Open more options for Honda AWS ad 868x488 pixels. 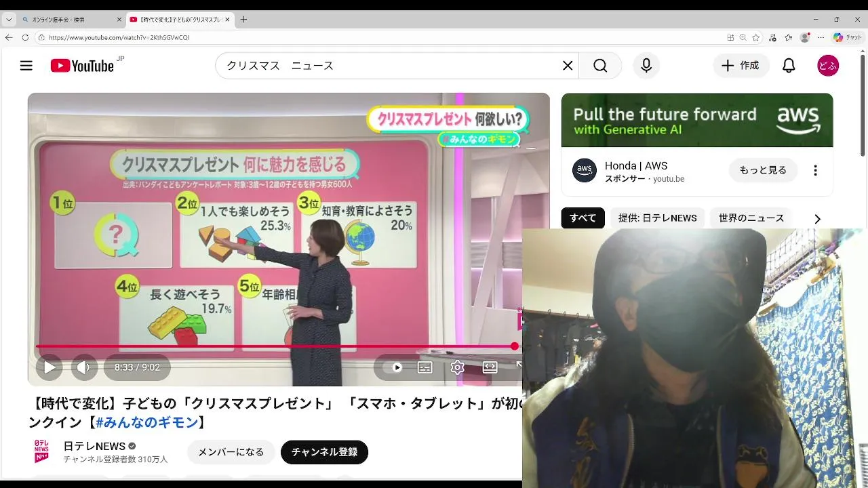click(x=816, y=171)
